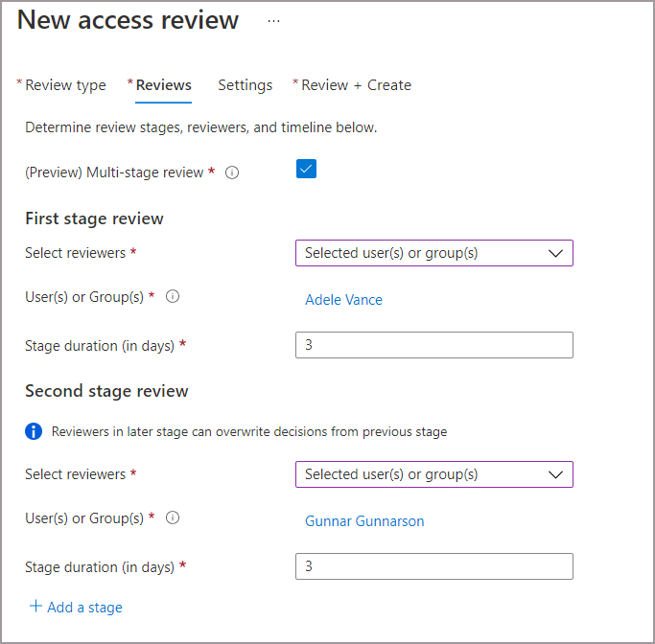Click first stage duration input field
The height and width of the screenshot is (644, 655).
click(433, 345)
